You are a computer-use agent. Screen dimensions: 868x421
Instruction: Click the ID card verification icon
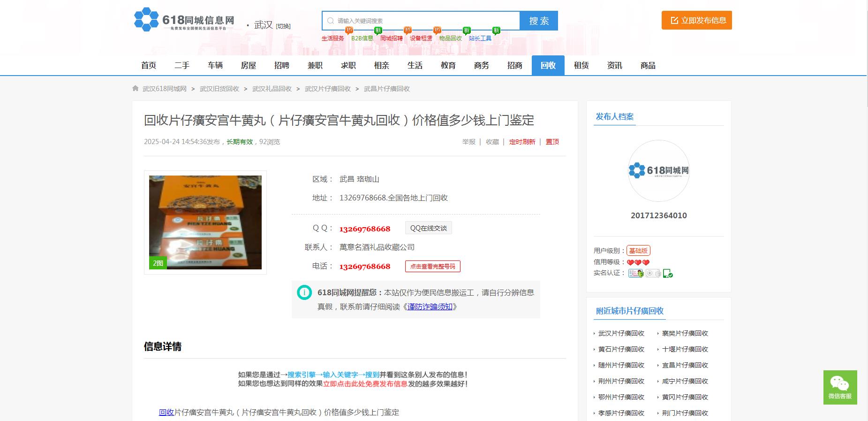click(635, 273)
